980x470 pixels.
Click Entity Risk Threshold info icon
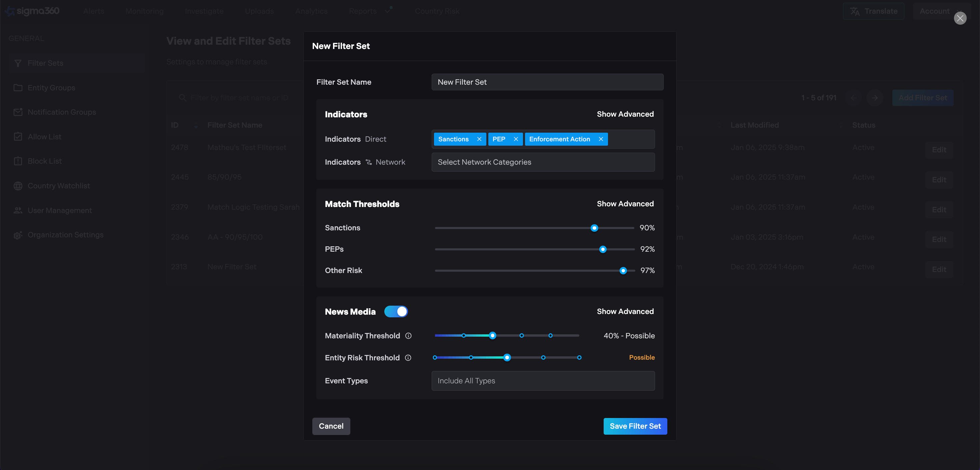408,358
